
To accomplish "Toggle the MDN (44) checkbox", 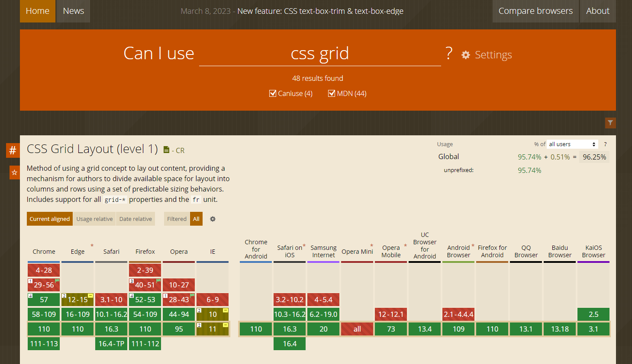I will [x=332, y=93].
